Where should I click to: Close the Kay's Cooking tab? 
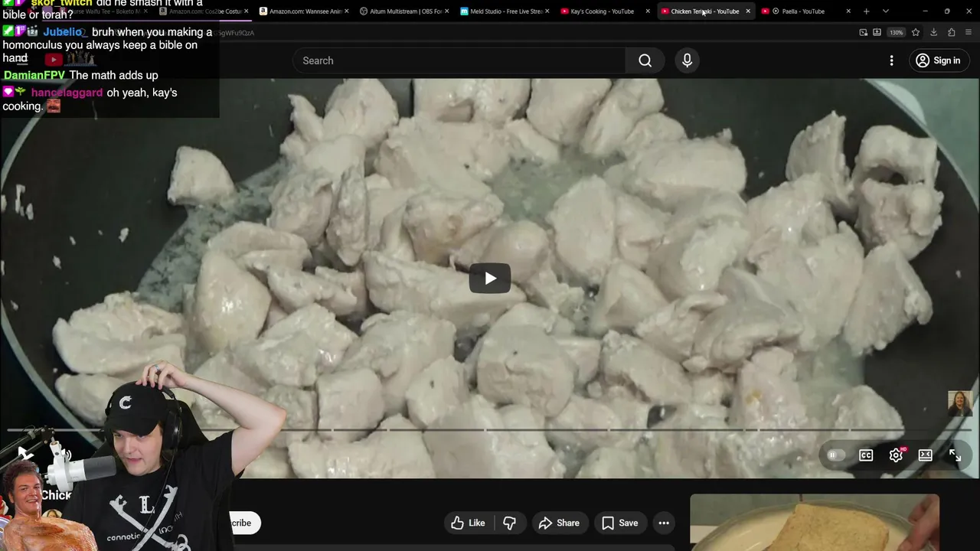tap(648, 11)
